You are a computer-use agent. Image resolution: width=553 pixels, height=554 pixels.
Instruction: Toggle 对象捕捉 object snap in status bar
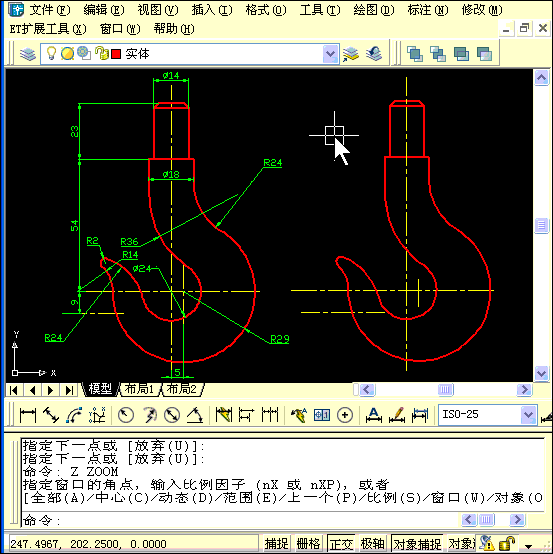(x=417, y=544)
